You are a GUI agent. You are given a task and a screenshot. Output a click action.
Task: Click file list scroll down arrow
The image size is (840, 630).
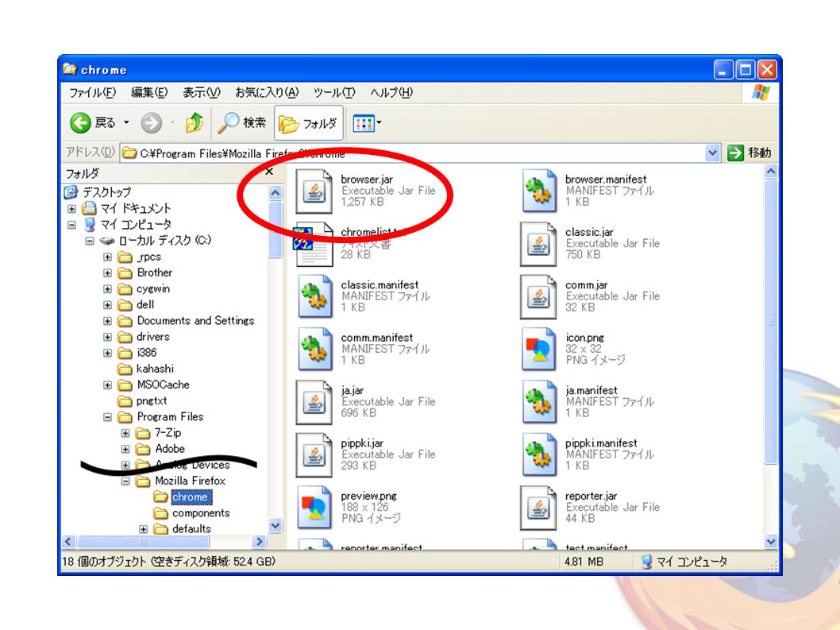click(771, 542)
